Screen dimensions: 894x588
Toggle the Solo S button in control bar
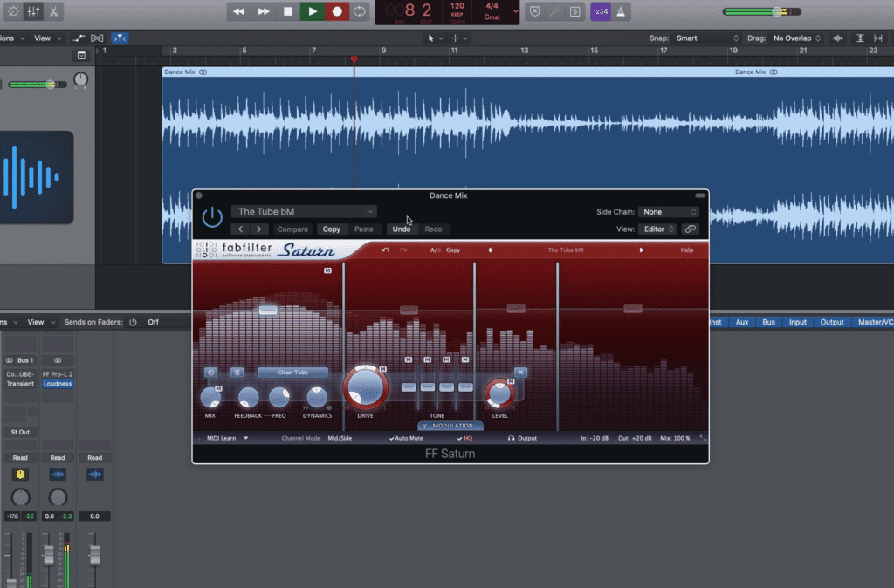coord(574,11)
